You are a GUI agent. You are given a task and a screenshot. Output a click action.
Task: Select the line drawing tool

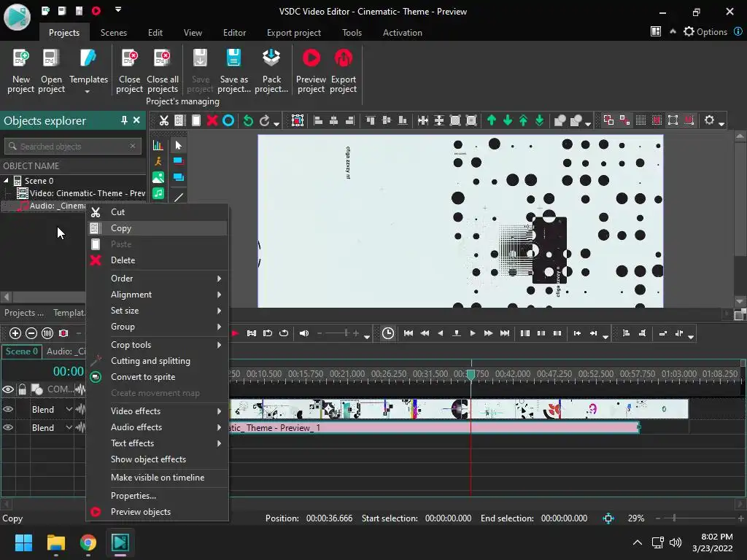click(x=179, y=197)
